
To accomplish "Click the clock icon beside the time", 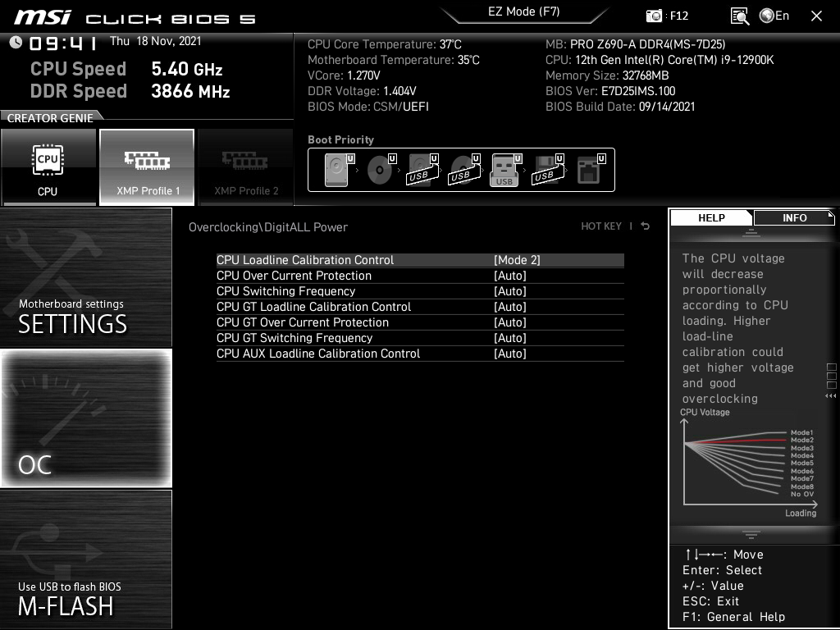I will coord(16,42).
